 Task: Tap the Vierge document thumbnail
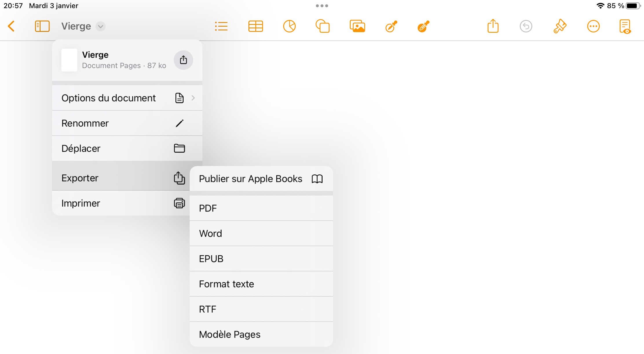(x=69, y=60)
